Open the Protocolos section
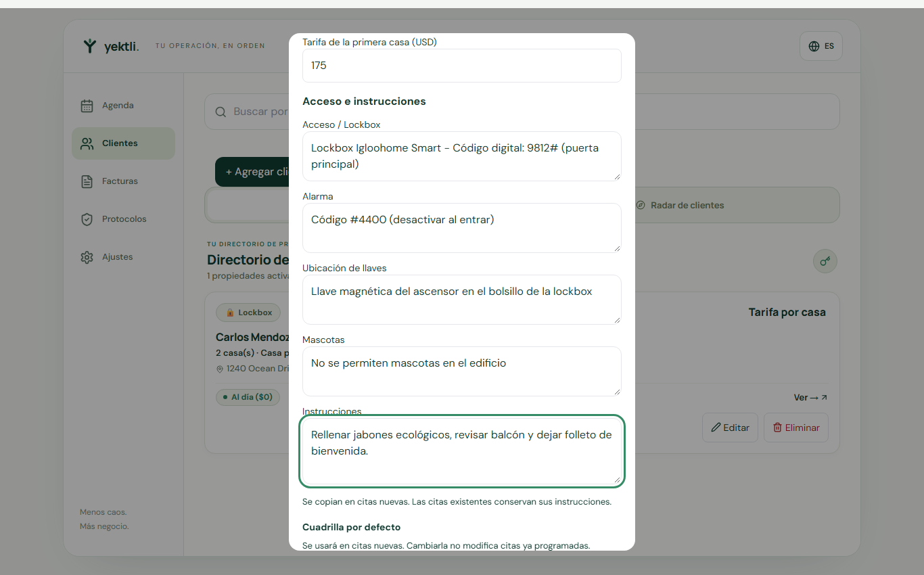 [123, 219]
